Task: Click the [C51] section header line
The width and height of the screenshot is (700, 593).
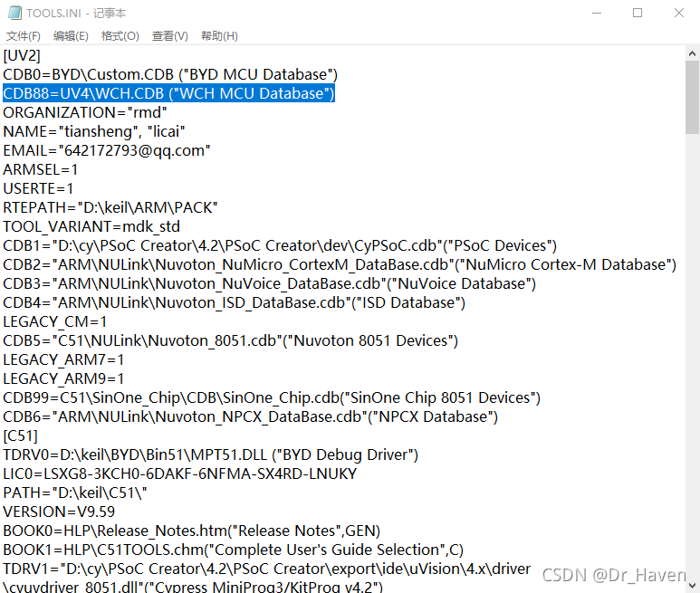Action: [20, 436]
